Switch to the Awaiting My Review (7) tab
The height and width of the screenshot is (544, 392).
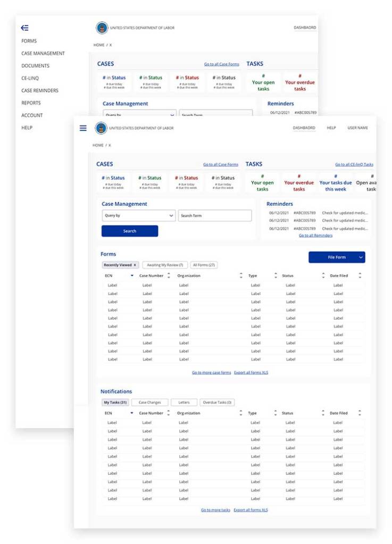coord(165,265)
